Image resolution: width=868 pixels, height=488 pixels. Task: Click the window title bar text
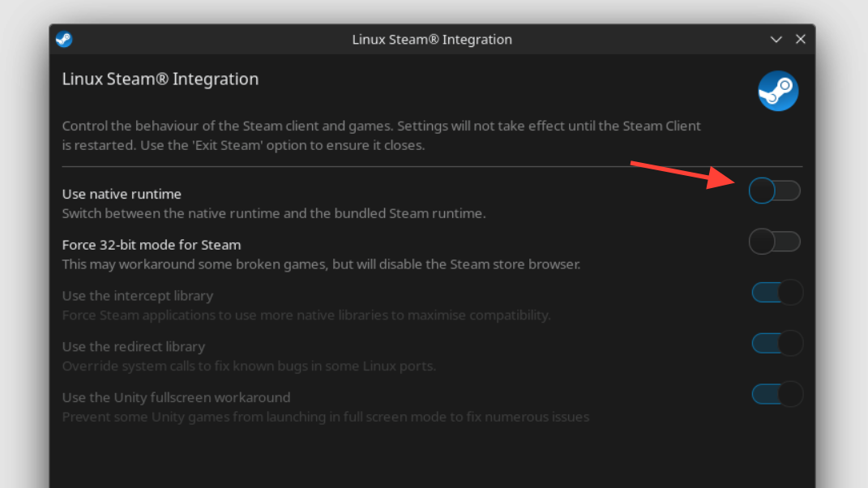(x=432, y=39)
